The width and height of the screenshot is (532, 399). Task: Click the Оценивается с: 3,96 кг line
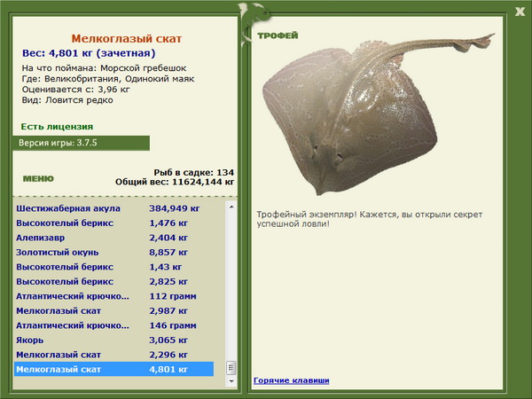76,90
